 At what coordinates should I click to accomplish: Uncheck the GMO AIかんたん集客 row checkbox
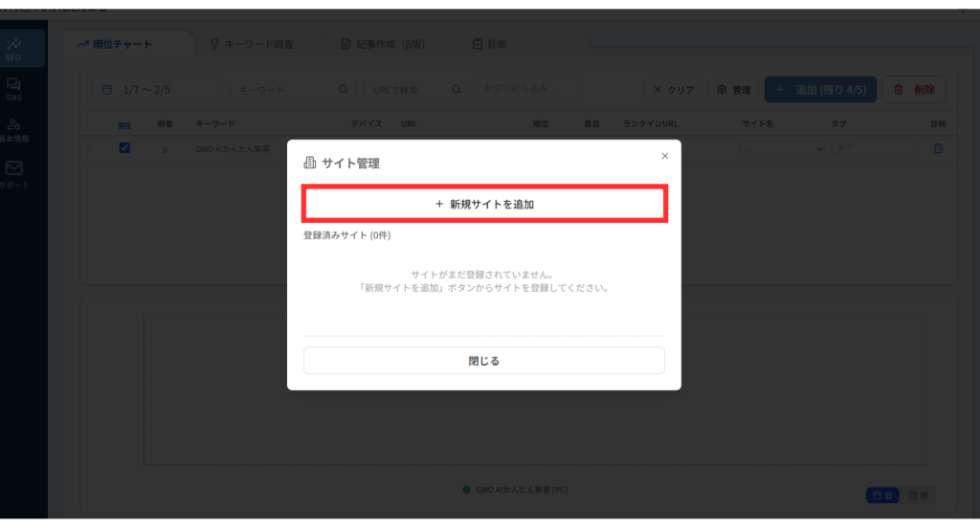[124, 148]
